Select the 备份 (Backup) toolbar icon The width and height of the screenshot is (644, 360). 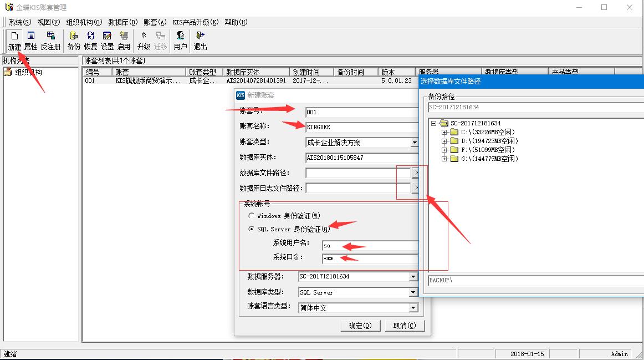73,39
